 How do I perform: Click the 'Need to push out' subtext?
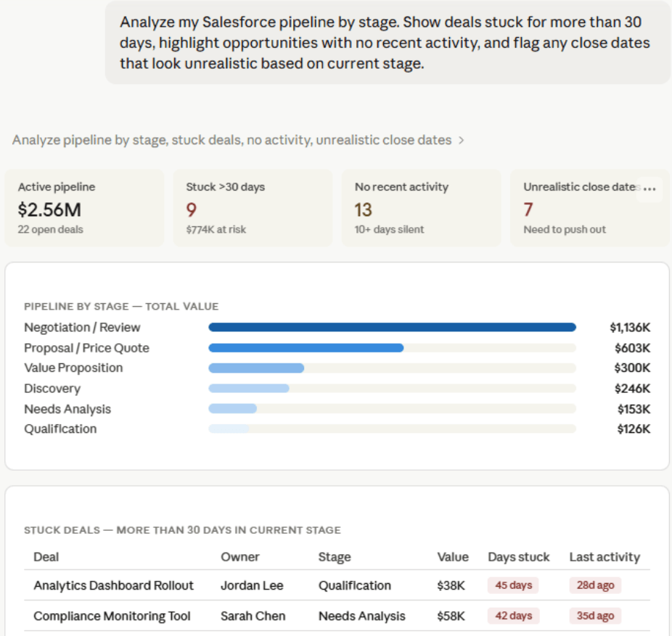click(565, 230)
